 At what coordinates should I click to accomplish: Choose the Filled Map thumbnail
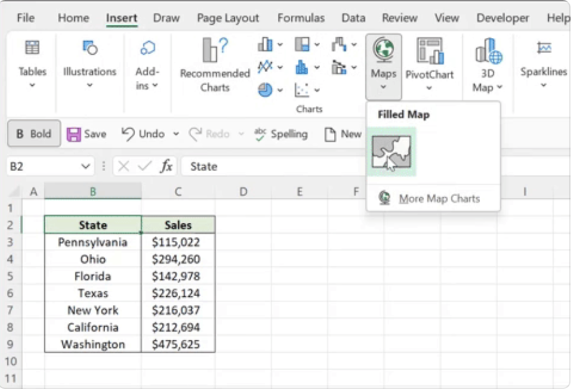391,152
